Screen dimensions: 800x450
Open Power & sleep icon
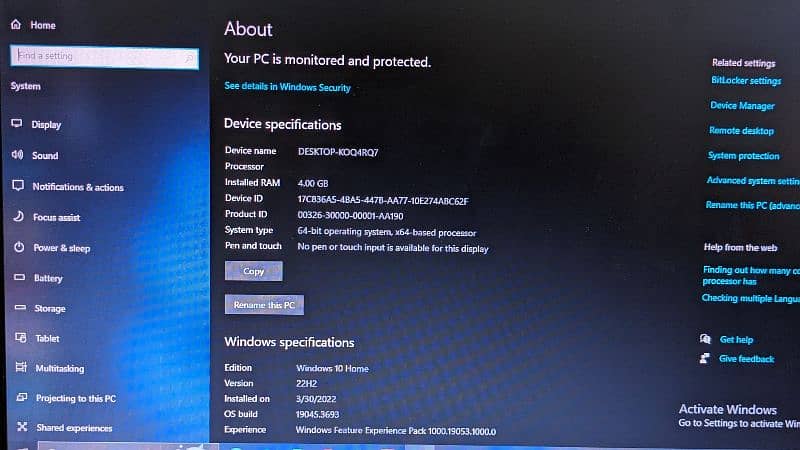point(17,247)
